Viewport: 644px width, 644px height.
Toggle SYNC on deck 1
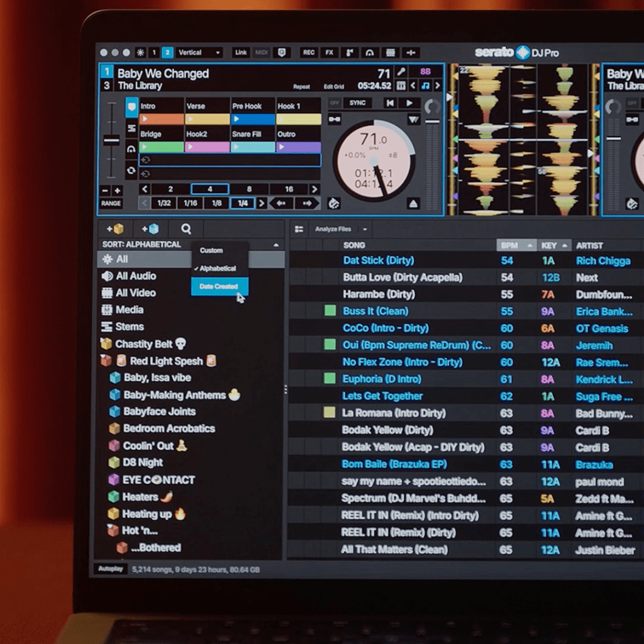(357, 103)
